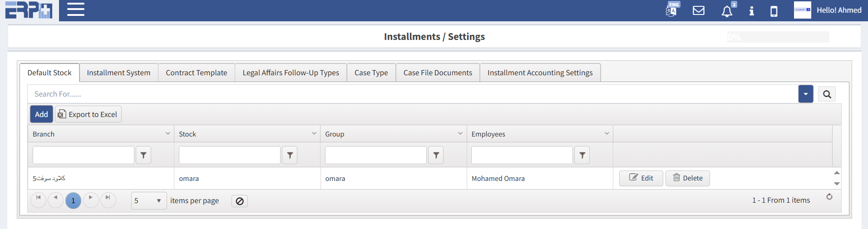Click the mobile phone icon

(774, 11)
